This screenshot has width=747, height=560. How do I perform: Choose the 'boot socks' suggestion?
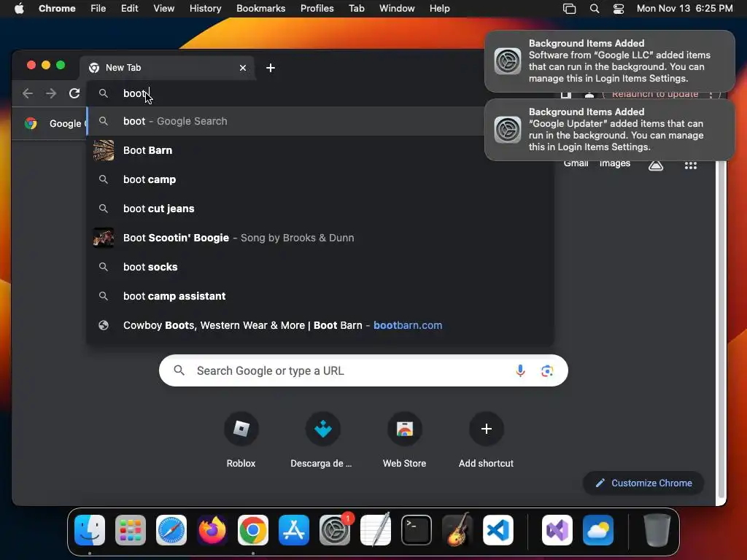point(320,267)
